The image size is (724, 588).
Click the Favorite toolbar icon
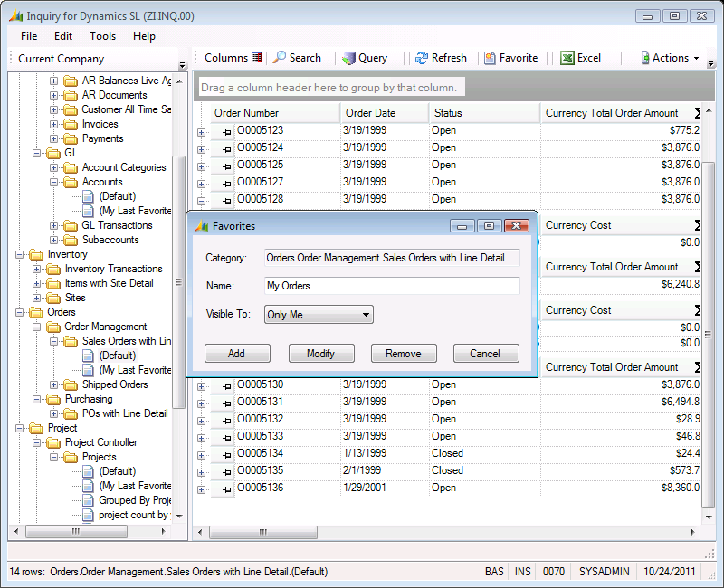point(490,58)
